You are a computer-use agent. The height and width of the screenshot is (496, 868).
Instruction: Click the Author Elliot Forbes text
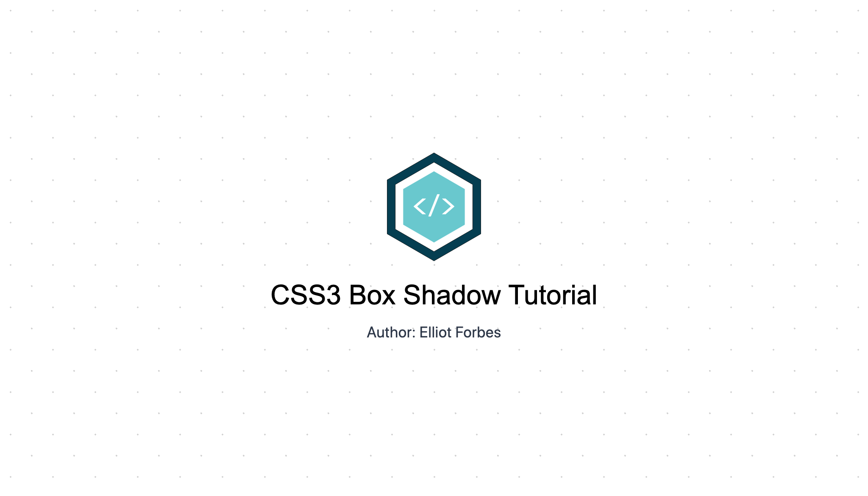(x=434, y=332)
